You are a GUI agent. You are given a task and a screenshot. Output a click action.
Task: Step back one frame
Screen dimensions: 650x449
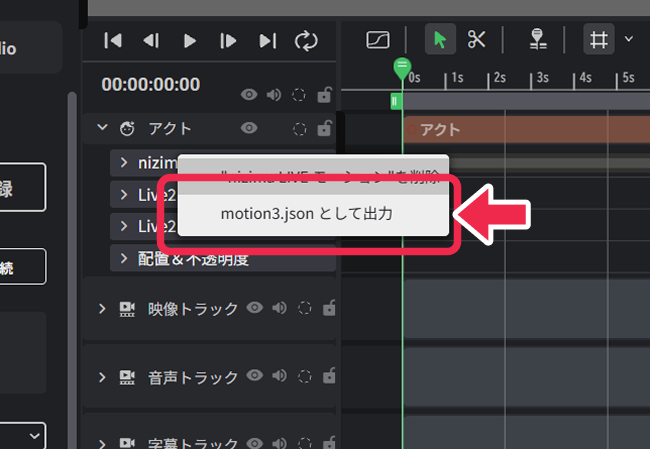pyautogui.click(x=151, y=41)
